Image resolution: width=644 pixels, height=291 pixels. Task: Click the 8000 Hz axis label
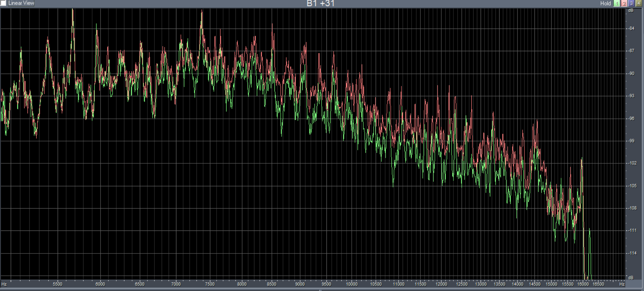[242, 284]
